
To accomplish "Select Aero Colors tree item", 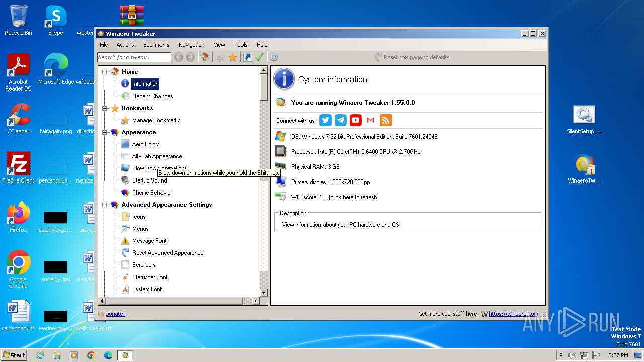I will (x=146, y=144).
